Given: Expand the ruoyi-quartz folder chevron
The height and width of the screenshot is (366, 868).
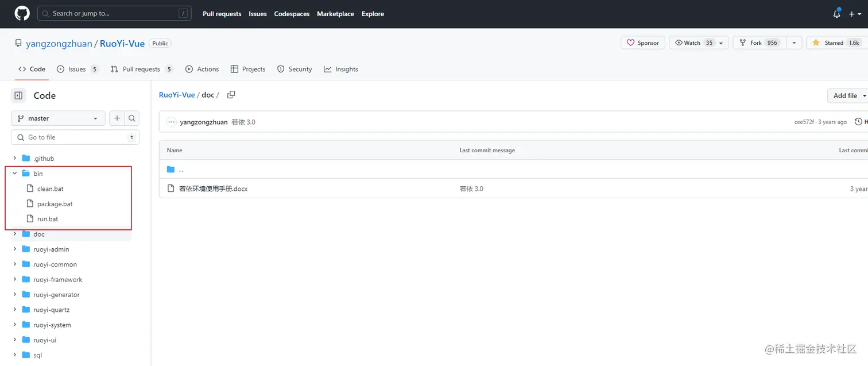Looking at the screenshot, I should tap(15, 310).
